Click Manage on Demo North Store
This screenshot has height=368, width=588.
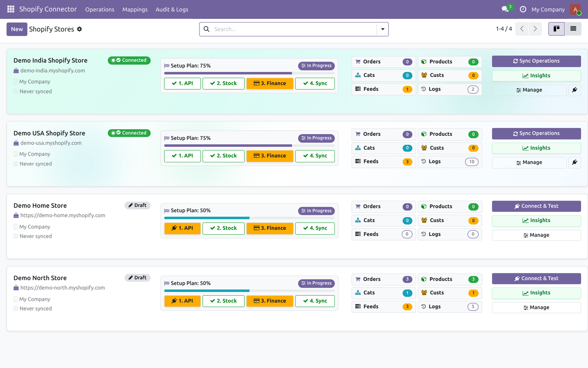537,308
